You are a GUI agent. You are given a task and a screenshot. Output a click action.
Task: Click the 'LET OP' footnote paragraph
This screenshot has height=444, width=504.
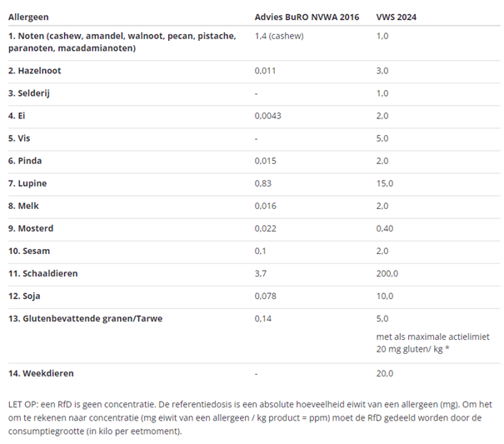[x=250, y=417]
